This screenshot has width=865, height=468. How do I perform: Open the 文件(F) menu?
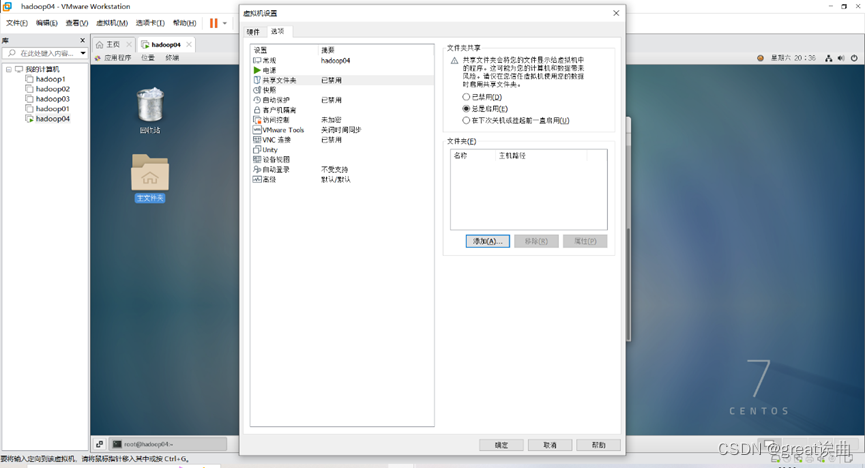(17, 23)
